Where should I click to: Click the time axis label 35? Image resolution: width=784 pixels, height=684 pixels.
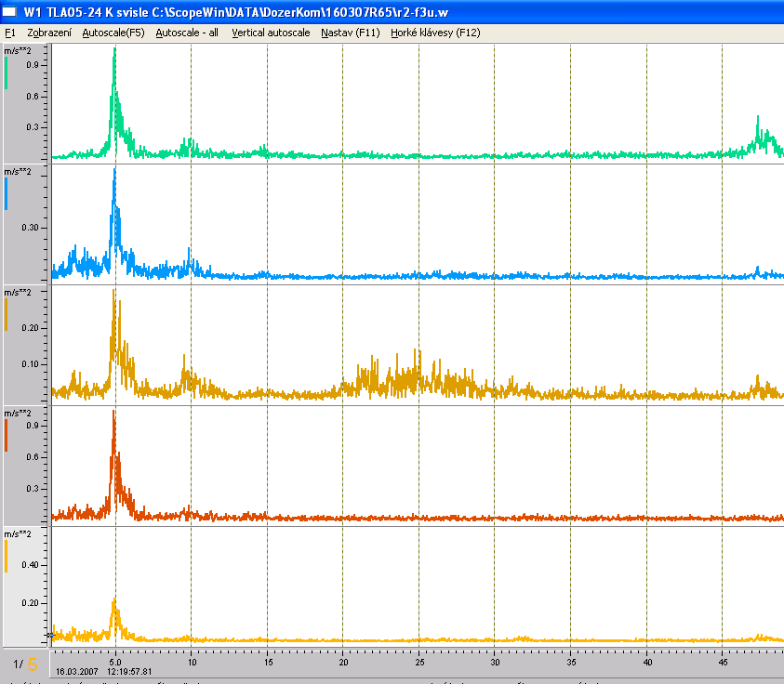click(x=572, y=663)
